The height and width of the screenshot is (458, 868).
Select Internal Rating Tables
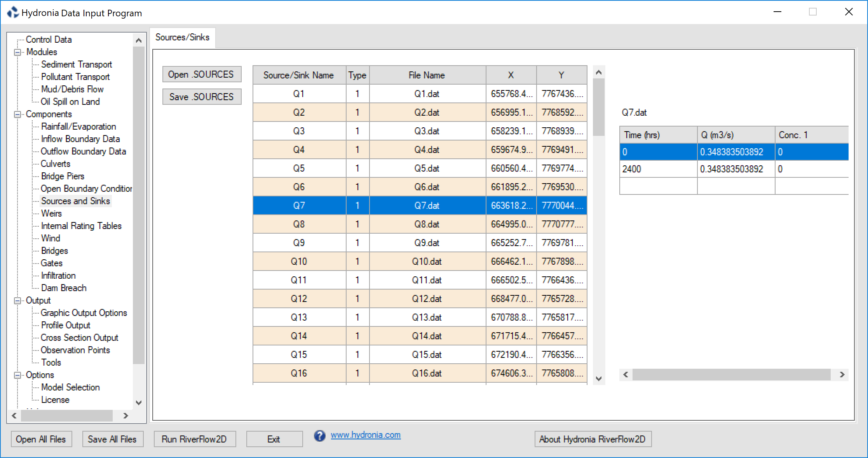tap(81, 226)
